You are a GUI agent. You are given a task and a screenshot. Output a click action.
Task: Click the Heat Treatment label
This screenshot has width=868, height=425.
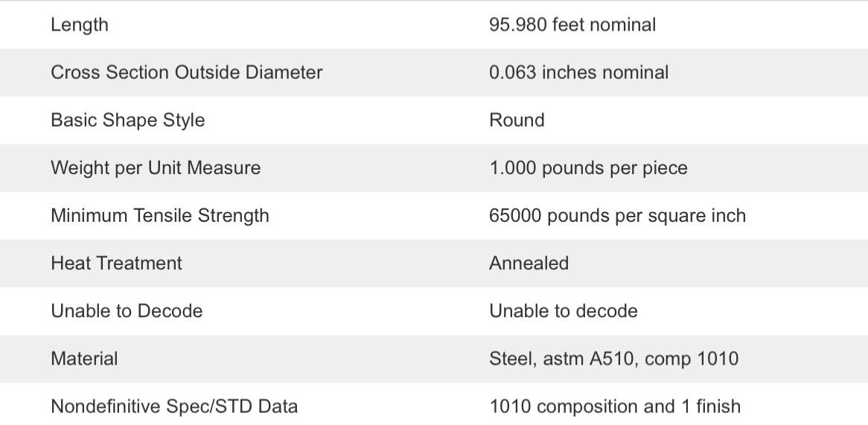(116, 263)
